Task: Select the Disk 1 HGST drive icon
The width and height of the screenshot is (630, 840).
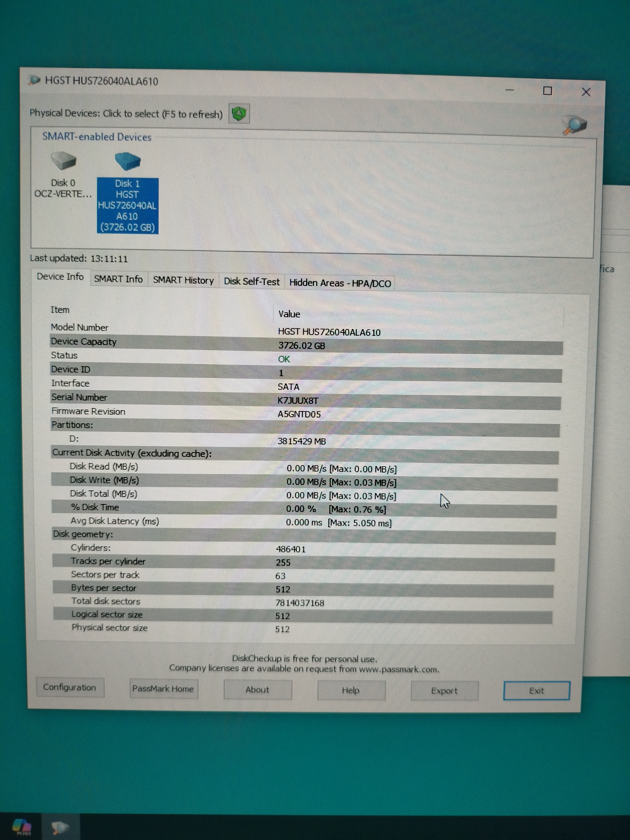Action: click(128, 161)
